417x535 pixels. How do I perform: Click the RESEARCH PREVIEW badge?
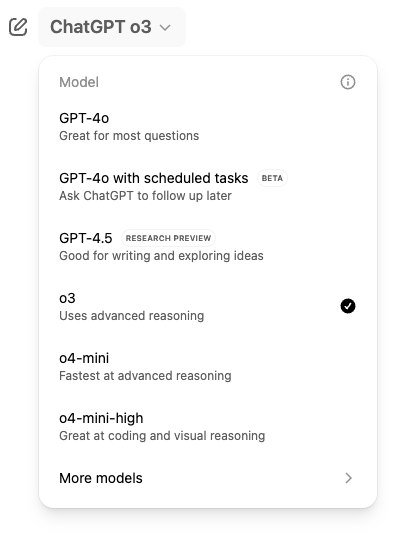click(x=168, y=238)
